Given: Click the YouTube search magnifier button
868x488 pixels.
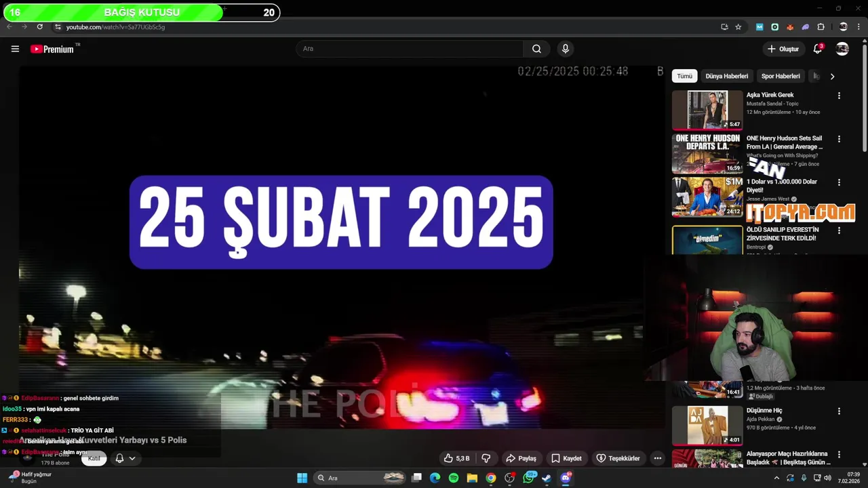Looking at the screenshot, I should pos(536,49).
